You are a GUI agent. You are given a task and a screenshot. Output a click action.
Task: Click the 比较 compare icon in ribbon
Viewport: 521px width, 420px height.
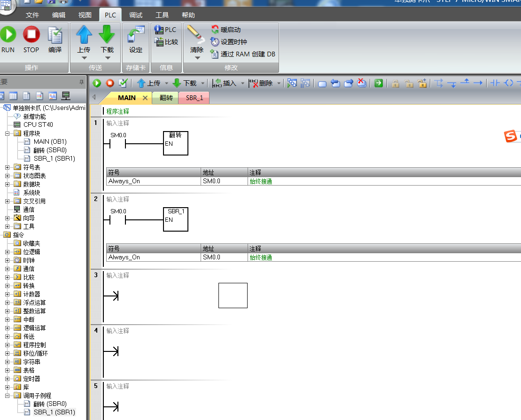click(x=159, y=42)
